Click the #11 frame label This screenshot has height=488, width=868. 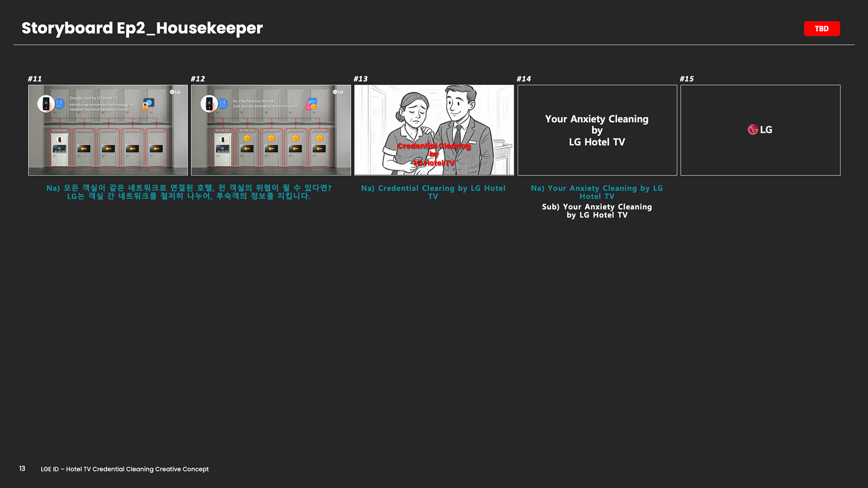(x=35, y=79)
